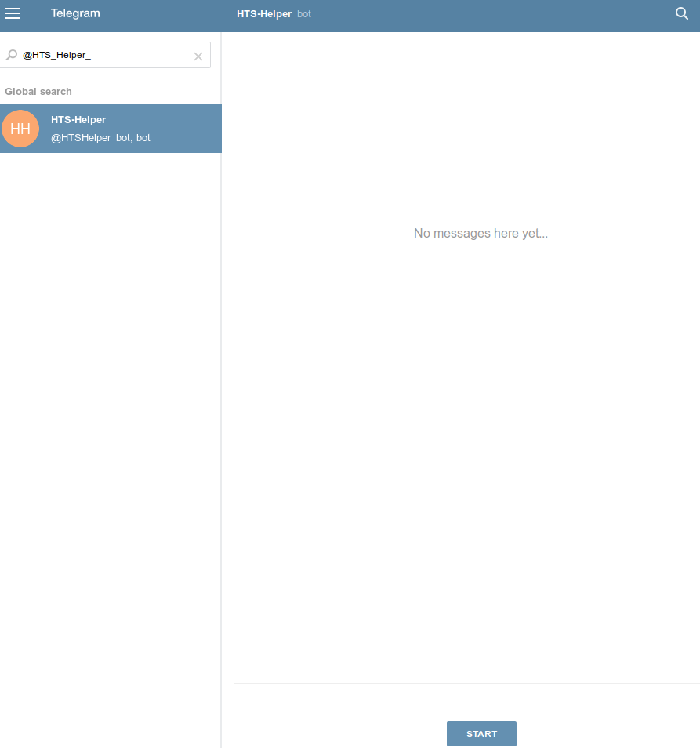Click the 'Global search' section label
Viewport: 700px width, 748px height.
coord(38,91)
